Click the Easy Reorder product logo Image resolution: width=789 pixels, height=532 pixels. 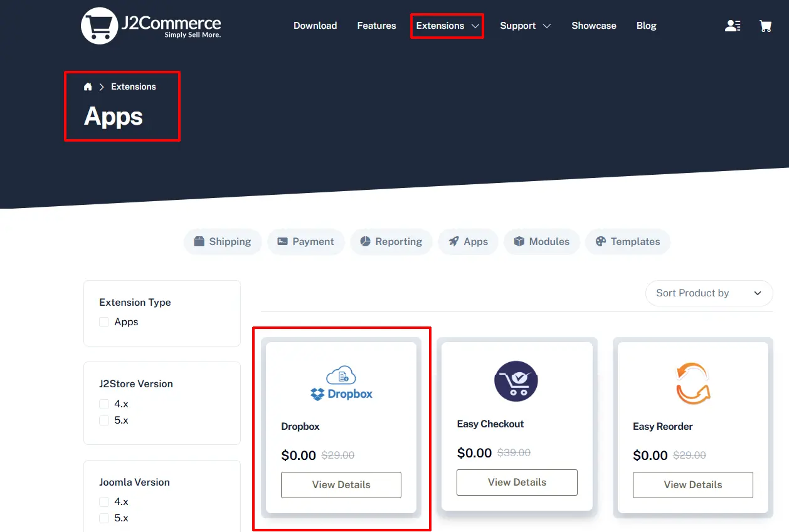693,383
